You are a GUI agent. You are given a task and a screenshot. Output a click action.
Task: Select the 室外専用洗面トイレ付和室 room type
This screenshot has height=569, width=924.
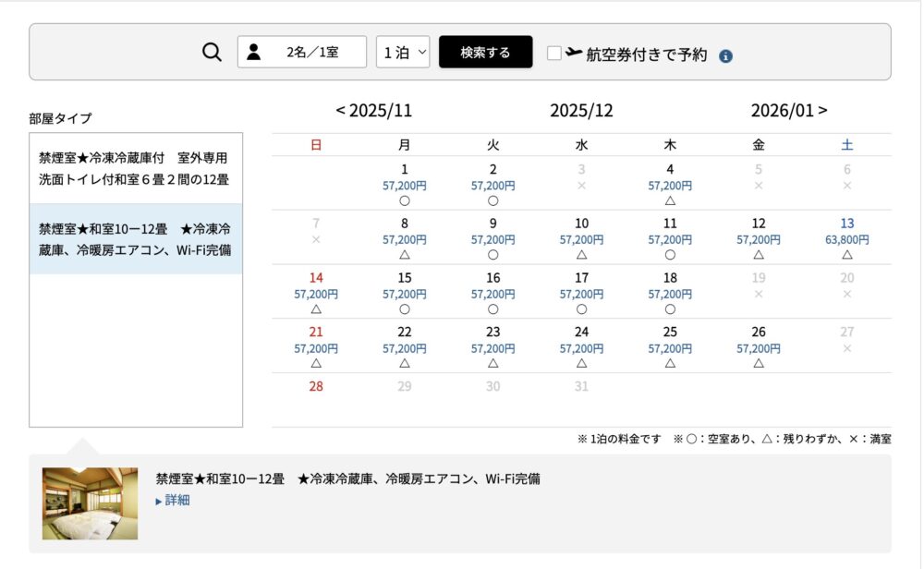click(x=135, y=168)
